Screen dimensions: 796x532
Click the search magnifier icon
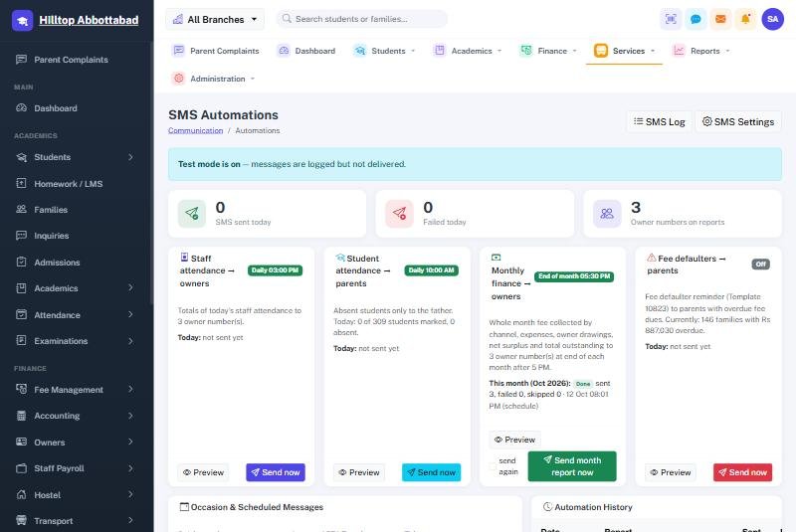coord(287,19)
